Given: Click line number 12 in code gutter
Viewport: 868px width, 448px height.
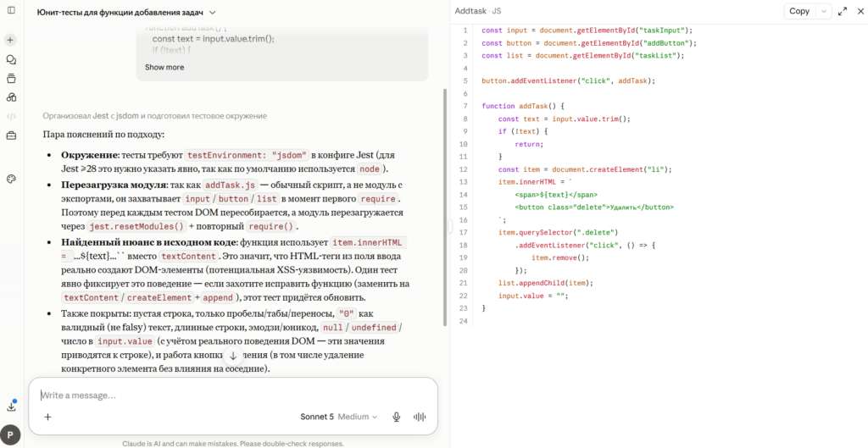Looking at the screenshot, I should pos(464,169).
